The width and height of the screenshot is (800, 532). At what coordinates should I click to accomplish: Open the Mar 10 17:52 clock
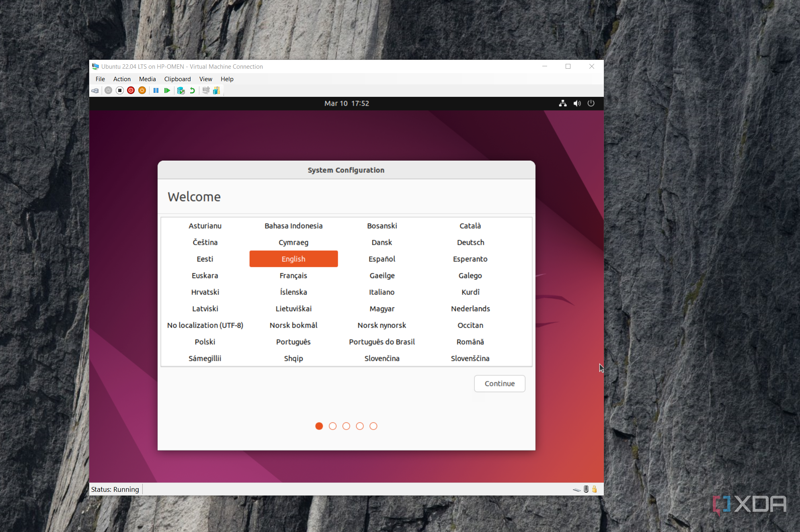[x=347, y=103]
